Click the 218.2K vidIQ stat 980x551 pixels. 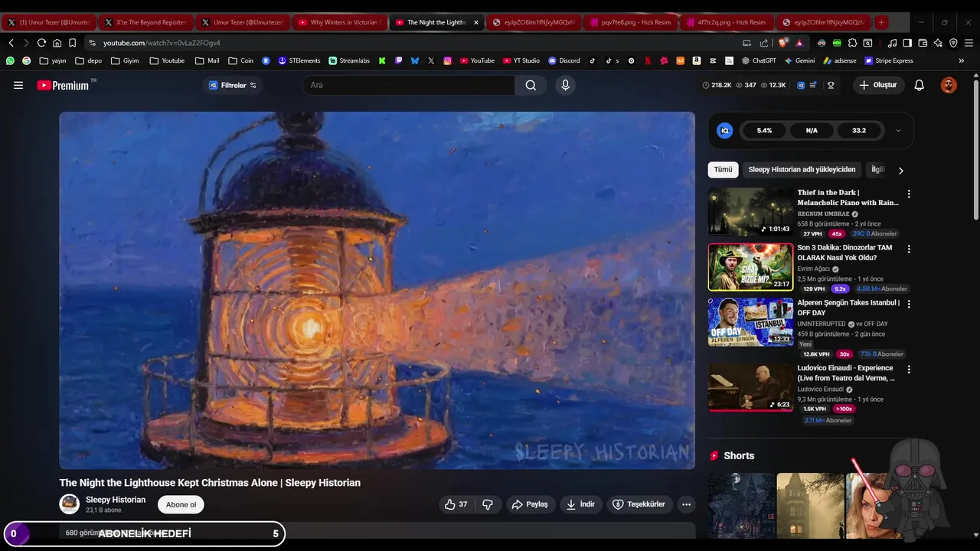pos(717,85)
